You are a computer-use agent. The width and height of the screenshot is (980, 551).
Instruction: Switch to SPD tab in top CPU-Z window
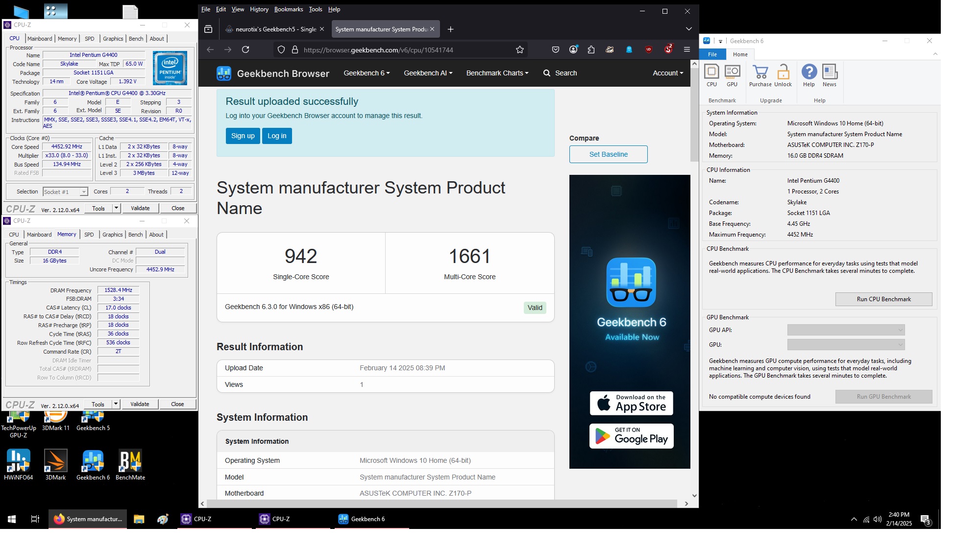[89, 39]
